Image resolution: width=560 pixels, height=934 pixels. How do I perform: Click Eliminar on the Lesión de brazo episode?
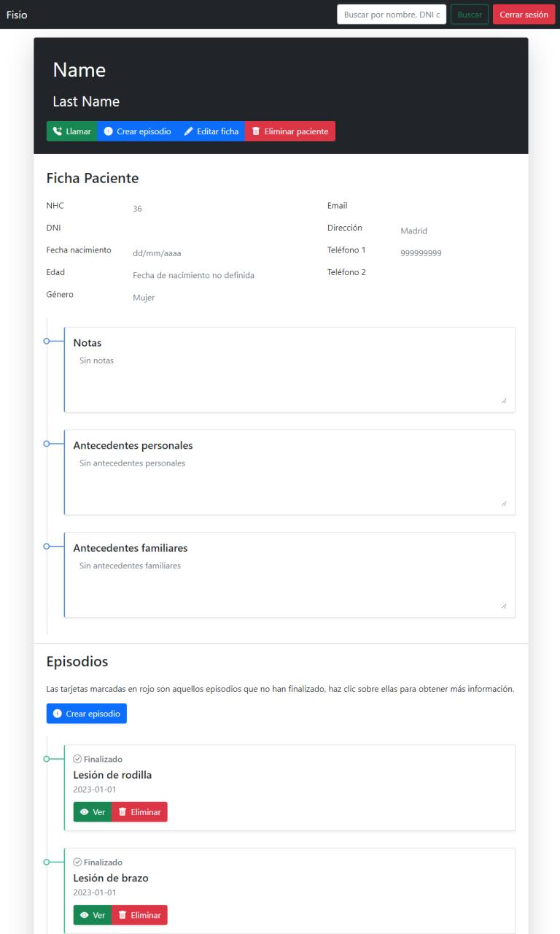pos(139,914)
